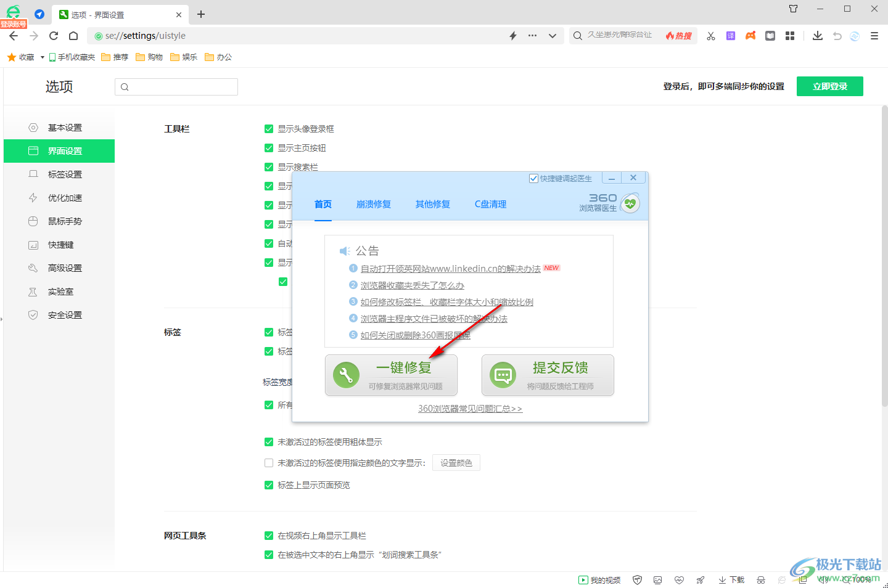This screenshot has width=888, height=588.
Task: Expand address bar history dropdown
Action: [553, 36]
